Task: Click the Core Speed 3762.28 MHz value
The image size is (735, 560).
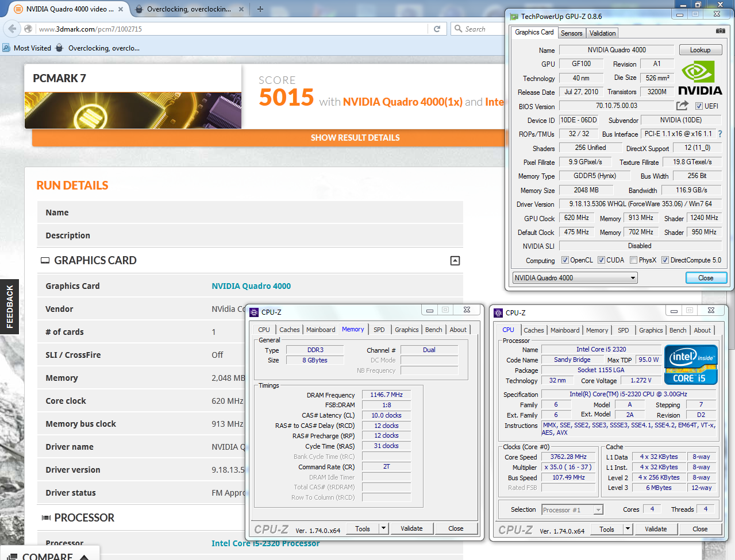Action: click(x=568, y=457)
